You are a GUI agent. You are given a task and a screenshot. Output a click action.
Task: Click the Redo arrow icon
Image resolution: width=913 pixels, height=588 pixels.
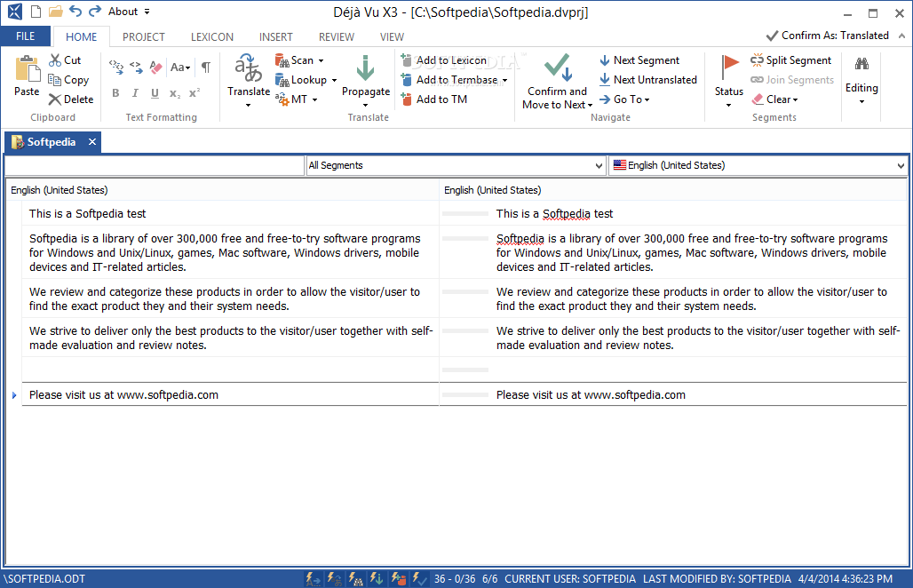click(x=94, y=11)
